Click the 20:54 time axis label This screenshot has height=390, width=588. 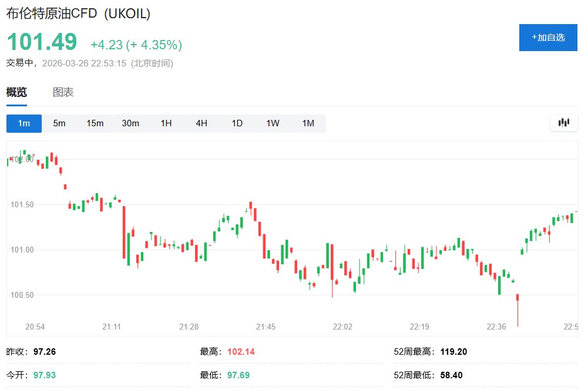35,327
